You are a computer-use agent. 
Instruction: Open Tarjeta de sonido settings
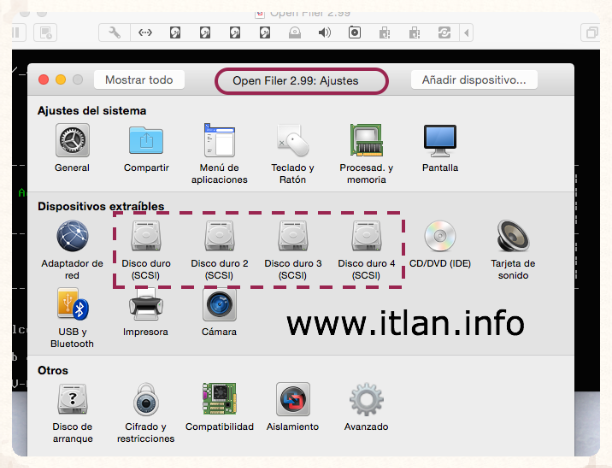514,237
